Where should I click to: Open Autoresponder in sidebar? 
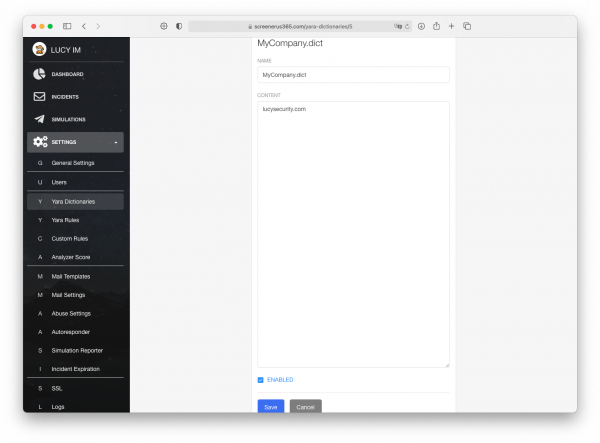coord(75,332)
